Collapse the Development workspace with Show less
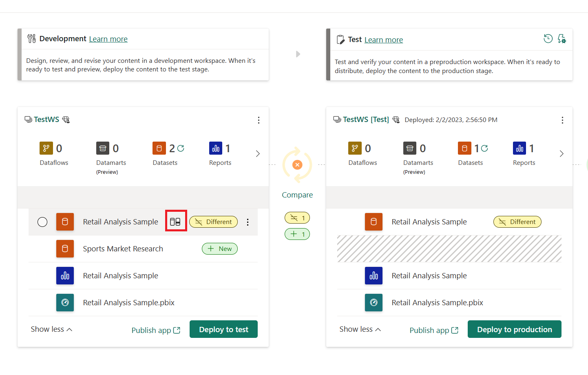 [x=51, y=329]
